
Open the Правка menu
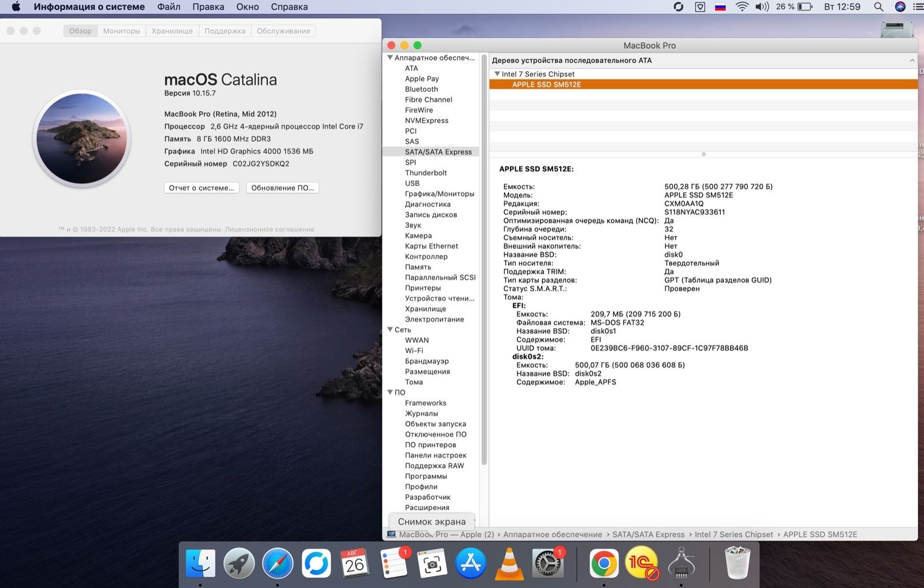(208, 7)
